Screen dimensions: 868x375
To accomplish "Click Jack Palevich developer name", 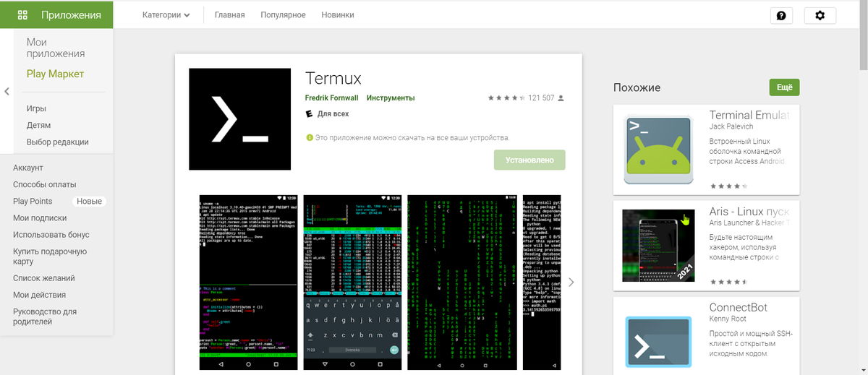I will [733, 126].
